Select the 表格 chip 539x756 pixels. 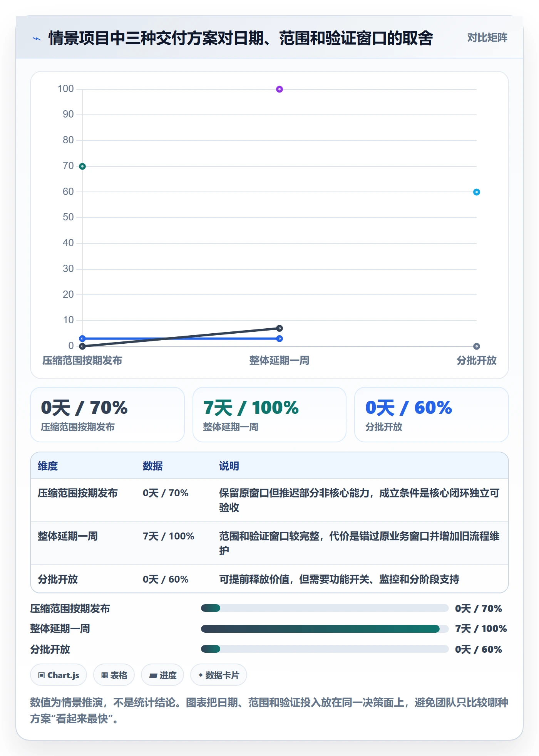114,675
